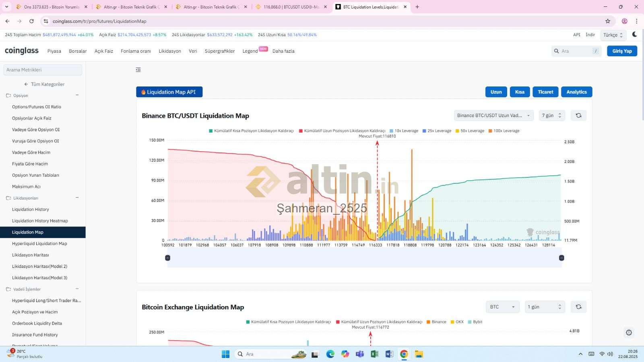Open the Legend nav item

pyautogui.click(x=250, y=51)
